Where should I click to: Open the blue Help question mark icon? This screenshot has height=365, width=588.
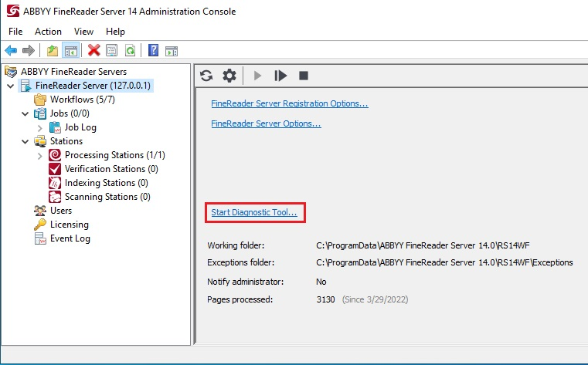154,50
